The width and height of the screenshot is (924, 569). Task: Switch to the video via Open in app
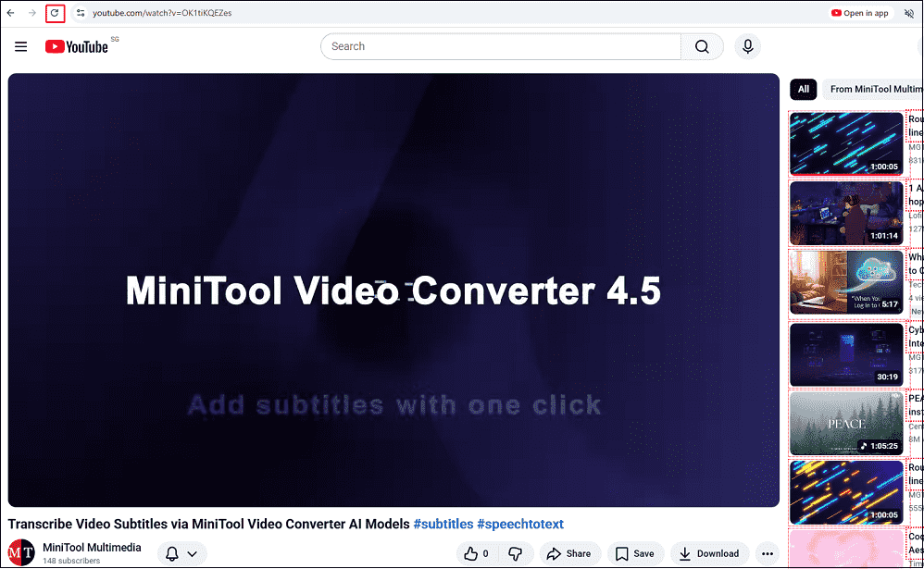[x=859, y=13]
